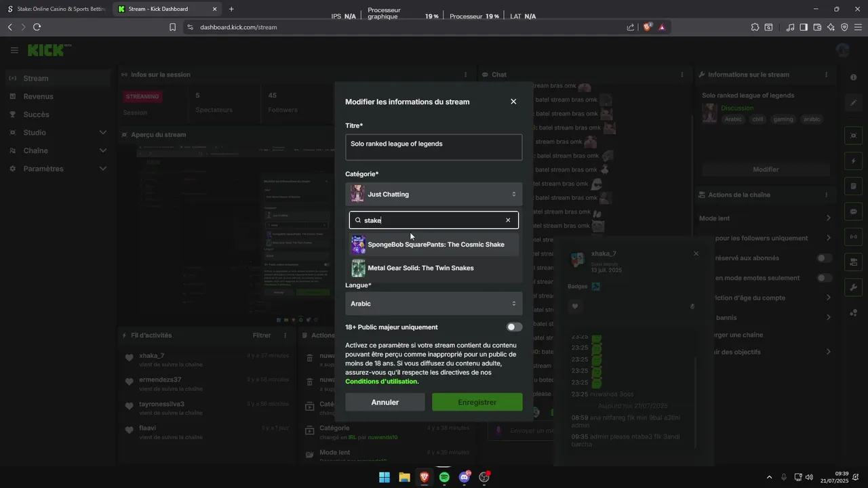
Task: Open the browser extensions puzzle icon
Action: (x=755, y=27)
